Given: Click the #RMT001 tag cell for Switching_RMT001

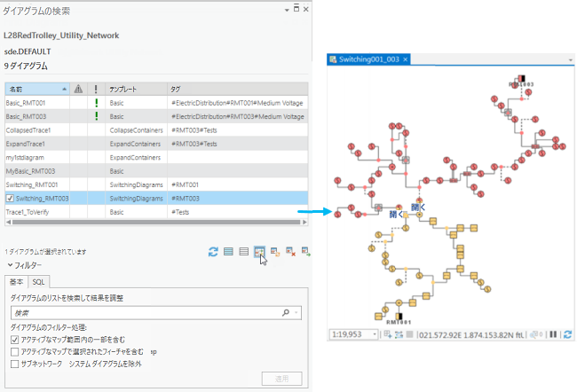Looking at the screenshot, I should [237, 184].
